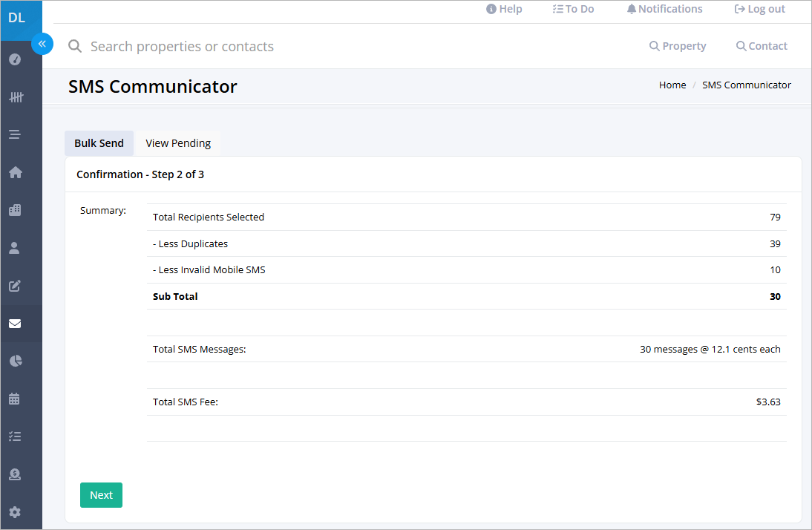Open the To Do list link
812x530 pixels.
pos(573,9)
